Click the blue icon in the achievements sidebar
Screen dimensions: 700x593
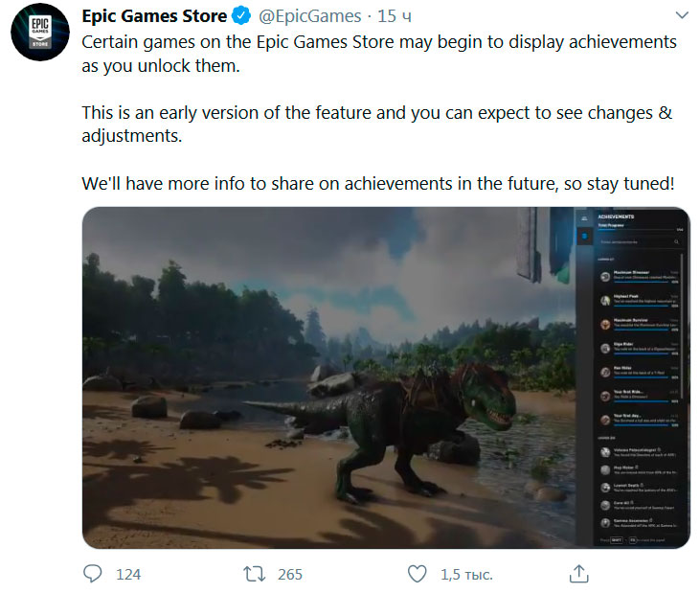[x=585, y=237]
